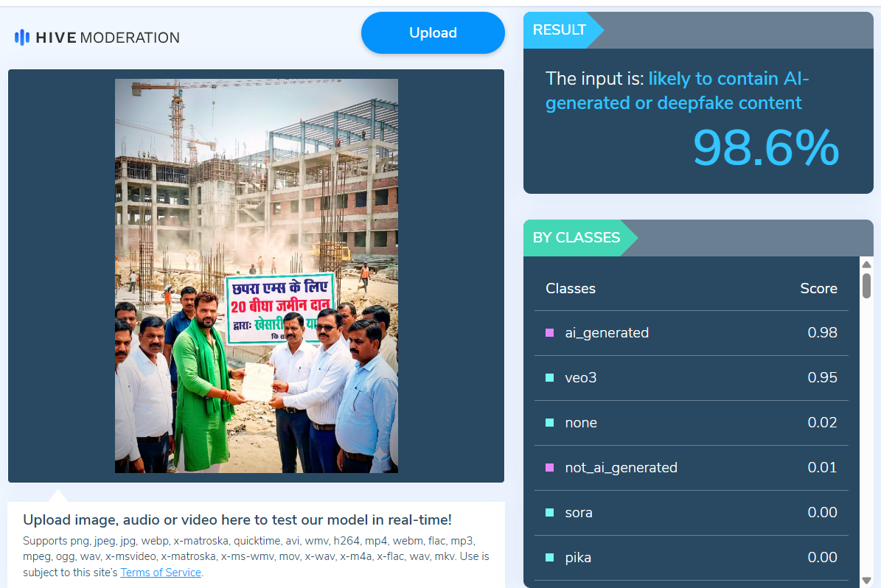The image size is (881, 588).
Task: Click the 98.6% result score
Action: point(765,148)
